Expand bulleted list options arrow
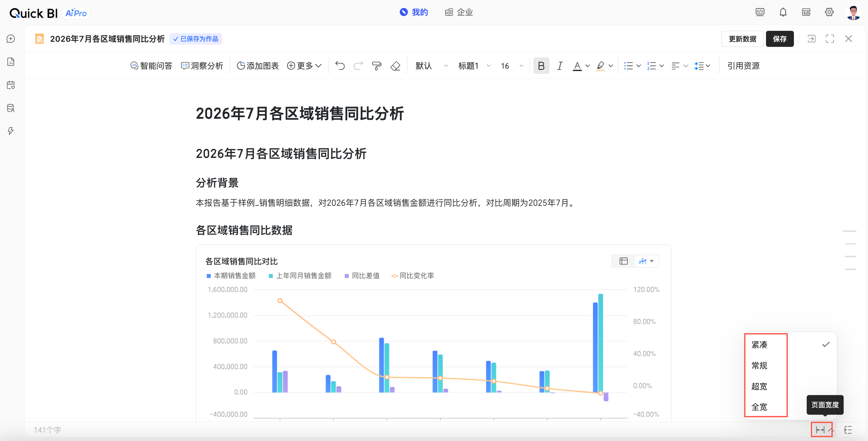The height and width of the screenshot is (441, 868). tap(639, 66)
